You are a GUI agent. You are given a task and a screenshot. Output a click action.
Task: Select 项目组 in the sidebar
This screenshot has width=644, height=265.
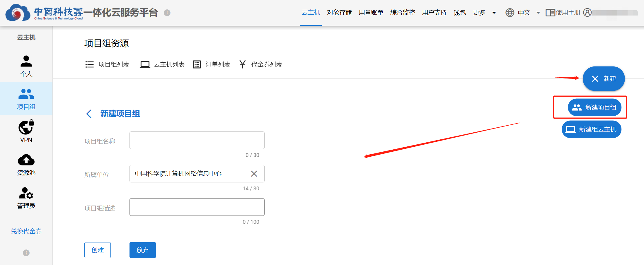[x=26, y=99]
